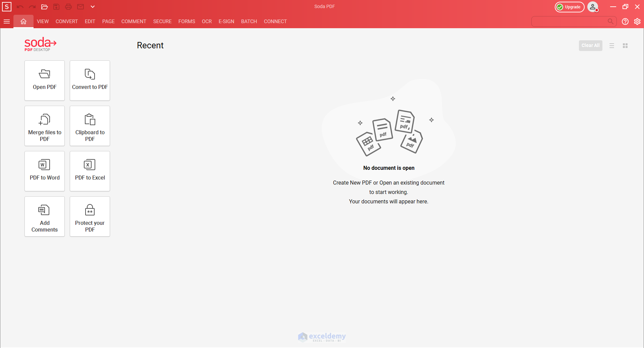644x348 pixels.
Task: Open the BATCH tab
Action: pyautogui.click(x=249, y=21)
